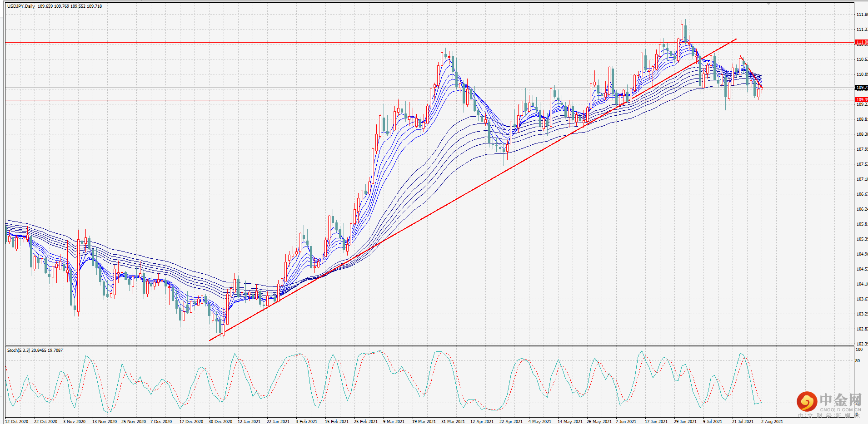Click the 9 Jul 2021 date label

[x=713, y=421]
